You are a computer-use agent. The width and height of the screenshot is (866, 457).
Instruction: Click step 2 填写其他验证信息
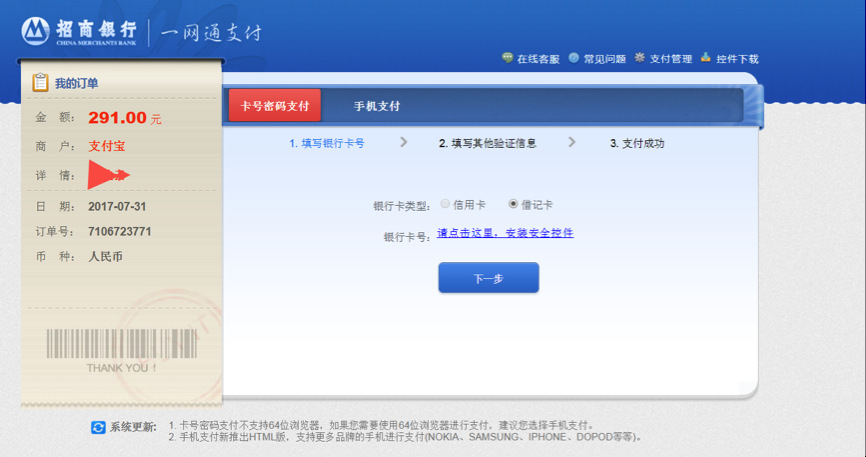(488, 144)
